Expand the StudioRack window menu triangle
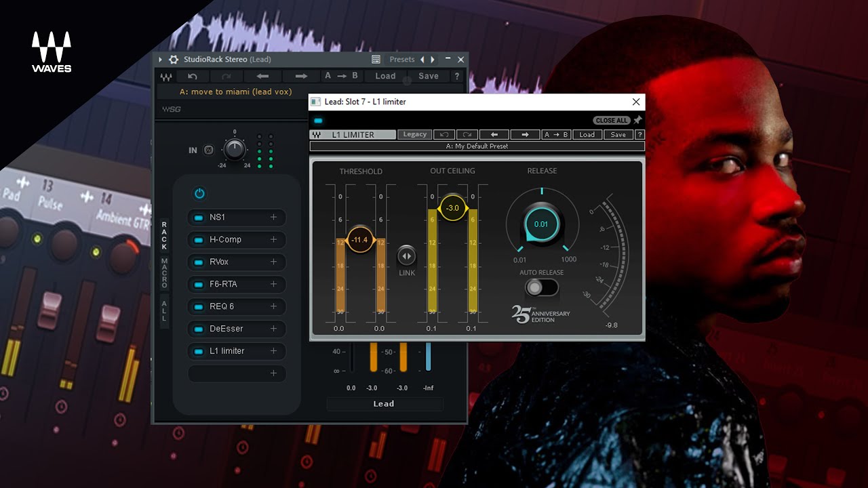This screenshot has width=868, height=488. [x=161, y=60]
